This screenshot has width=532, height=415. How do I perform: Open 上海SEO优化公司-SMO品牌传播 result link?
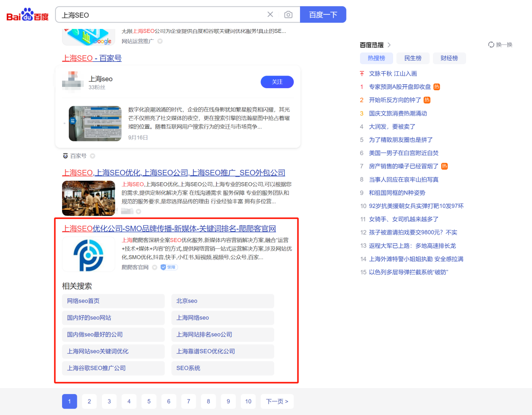coord(169,229)
